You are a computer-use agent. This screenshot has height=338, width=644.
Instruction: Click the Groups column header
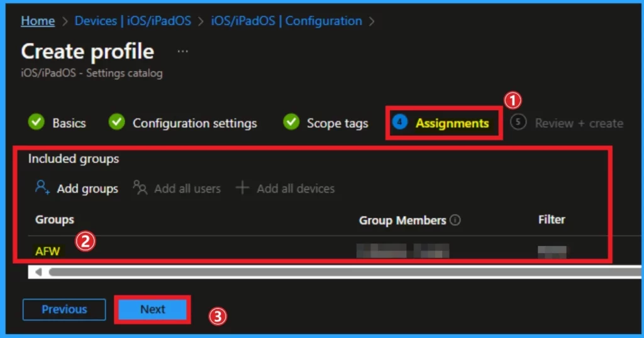[55, 220]
